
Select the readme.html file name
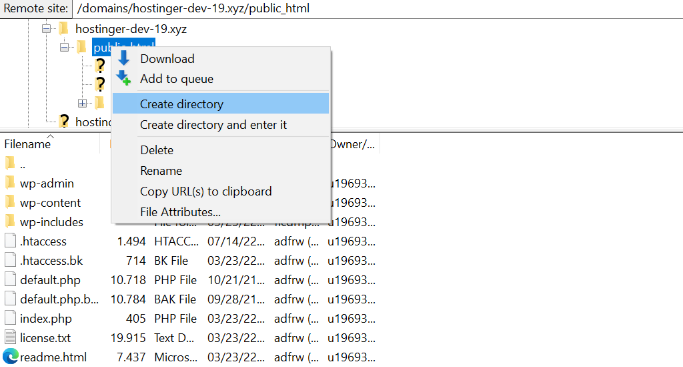click(53, 357)
